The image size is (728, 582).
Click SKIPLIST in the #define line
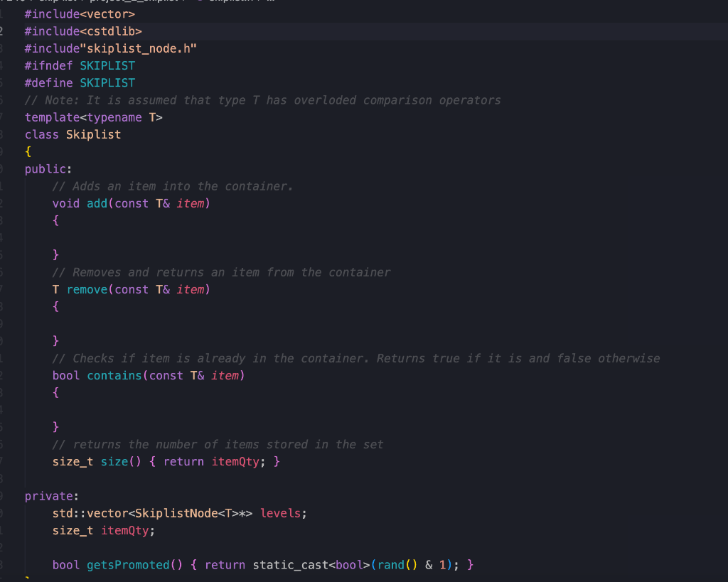107,83
